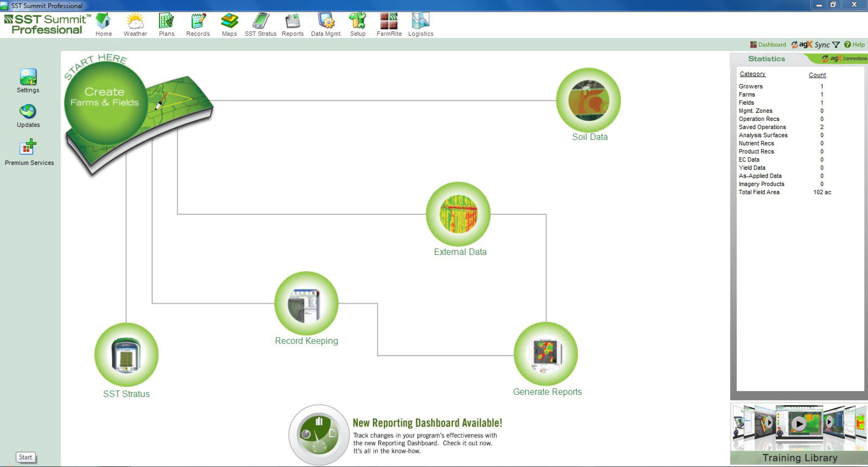Switch to the agX Connections tab
Viewport: 868px width, 467px height.
click(844, 59)
